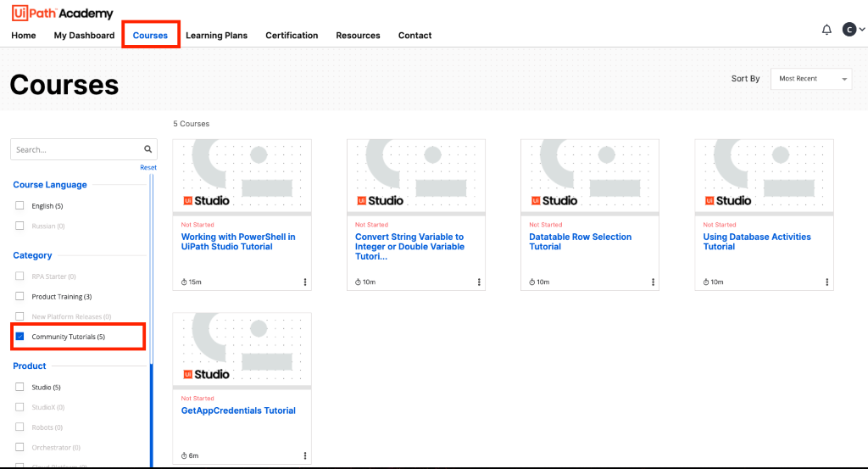Click the Course Language section heading

point(50,185)
